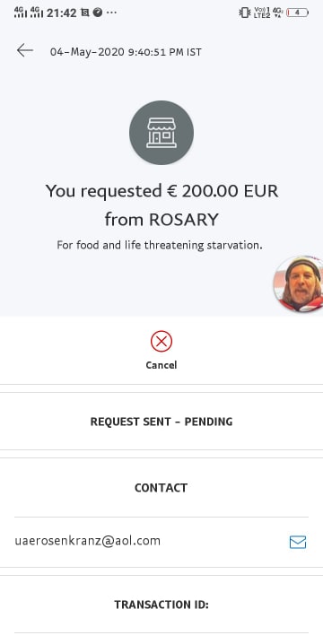Screen dimensions: 323x644
Task: Tap the 21:42 clock in status bar
Action: point(62,13)
